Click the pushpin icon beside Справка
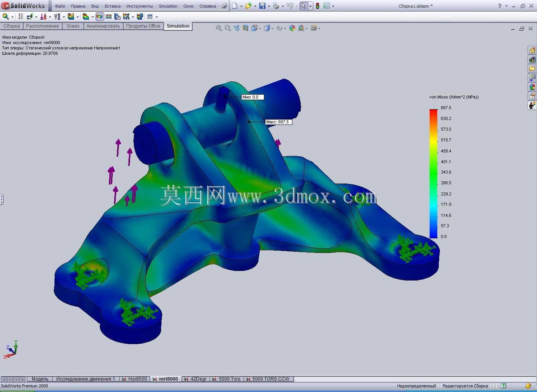 point(224,6)
